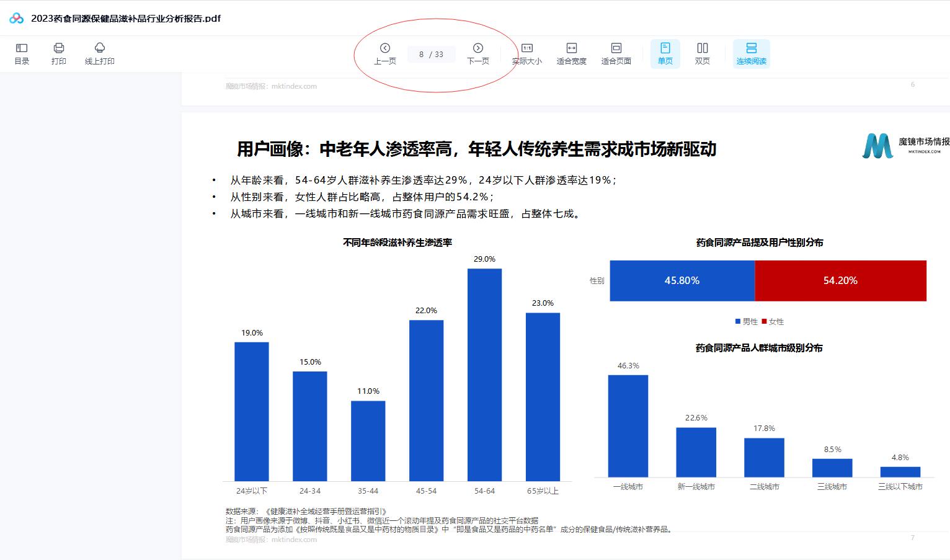Open page navigation by clicking page counter

431,54
